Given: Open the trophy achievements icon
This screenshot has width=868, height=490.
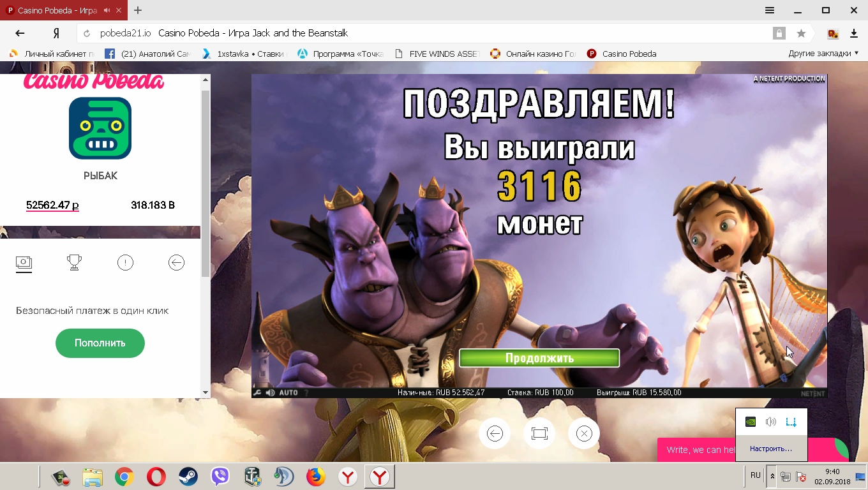Looking at the screenshot, I should (x=74, y=263).
